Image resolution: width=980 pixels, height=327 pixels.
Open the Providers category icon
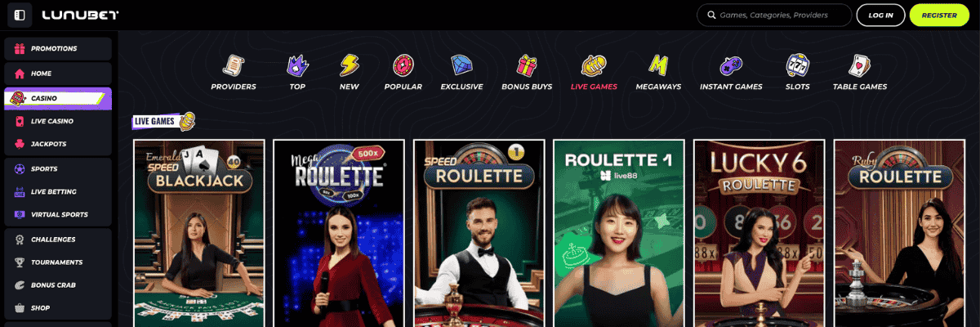point(234,65)
